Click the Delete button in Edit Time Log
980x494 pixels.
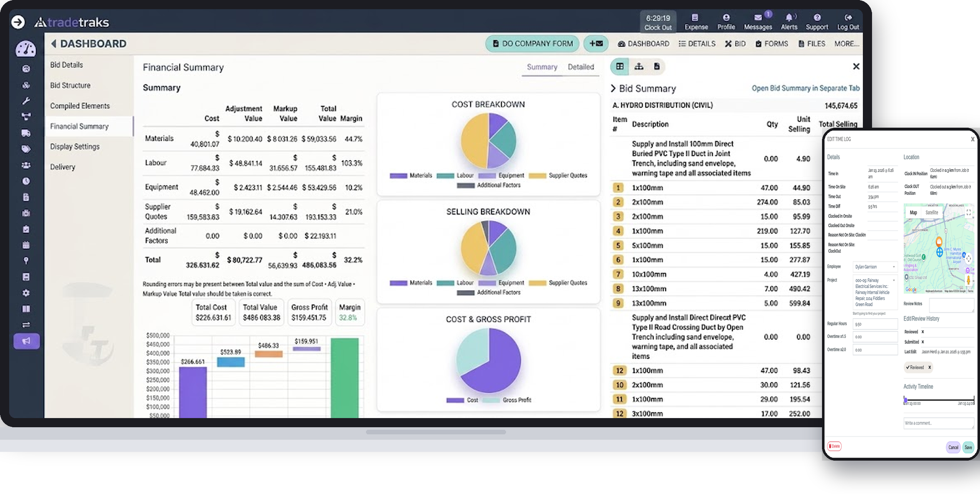[x=834, y=446]
